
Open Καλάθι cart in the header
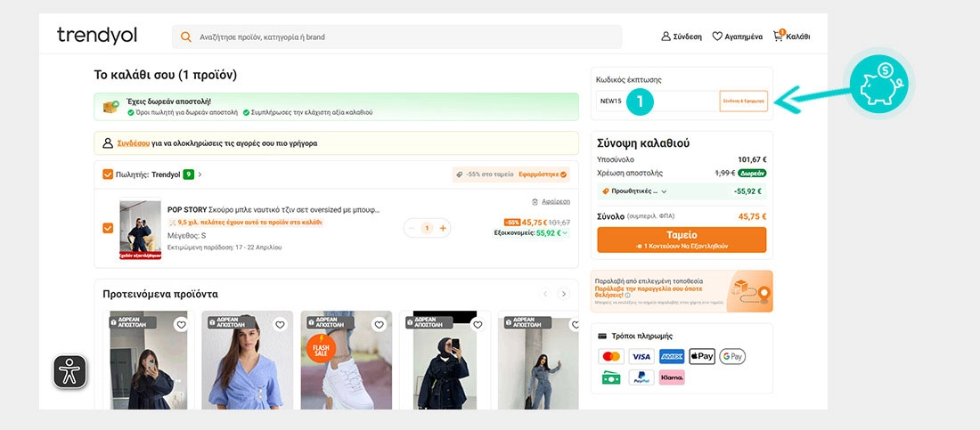(791, 36)
